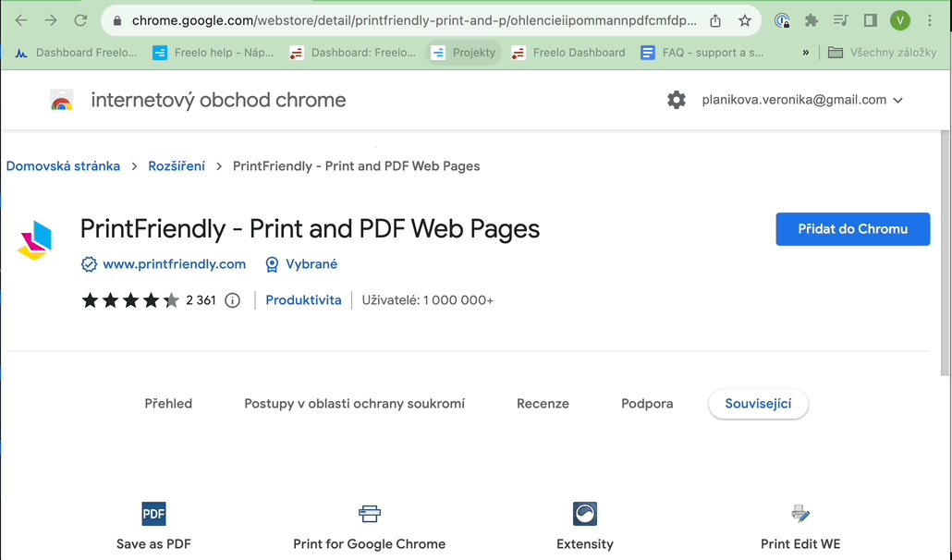
Task: Open the Save as PDF extension icon
Action: click(153, 514)
